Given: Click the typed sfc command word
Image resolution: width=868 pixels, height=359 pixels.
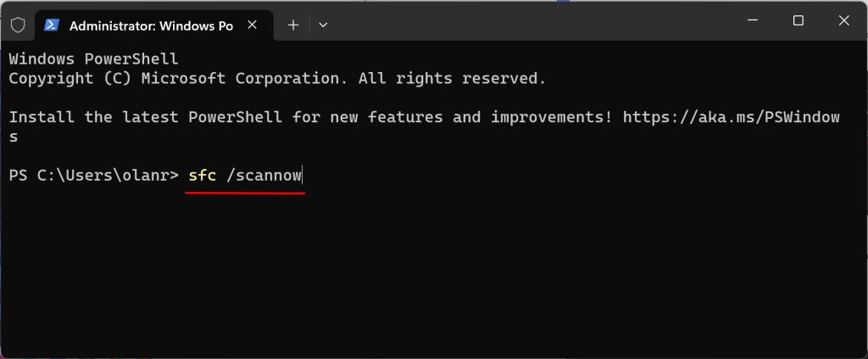Looking at the screenshot, I should click(201, 176).
